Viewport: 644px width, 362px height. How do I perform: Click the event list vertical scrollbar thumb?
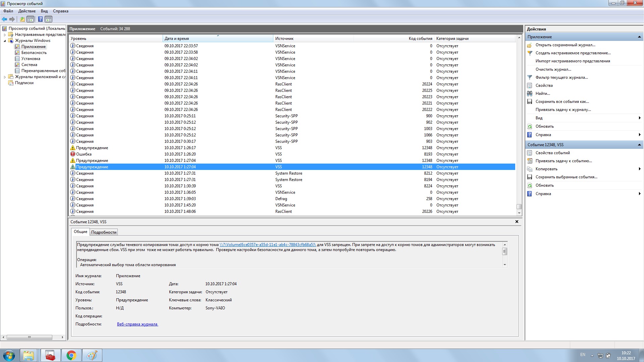point(519,206)
